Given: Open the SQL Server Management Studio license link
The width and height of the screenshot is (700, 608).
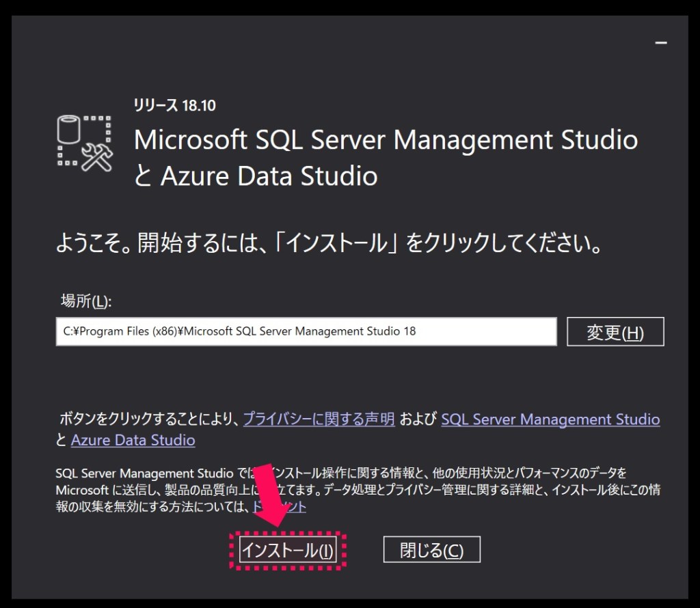Looking at the screenshot, I should [x=550, y=419].
